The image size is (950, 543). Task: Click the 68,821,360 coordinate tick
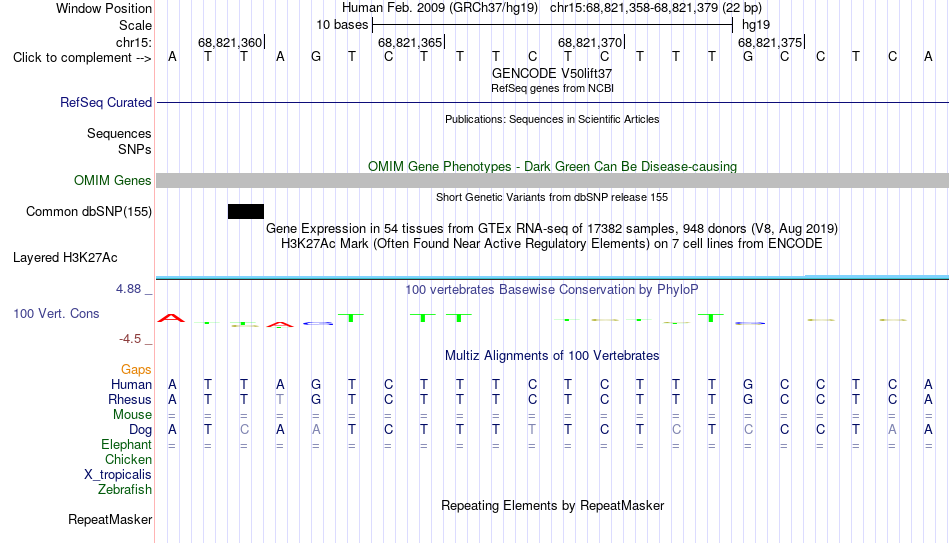coord(230,42)
